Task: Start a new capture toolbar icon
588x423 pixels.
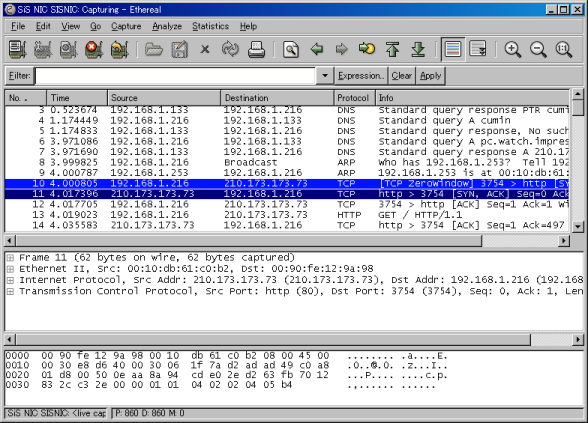Action: [x=68, y=49]
